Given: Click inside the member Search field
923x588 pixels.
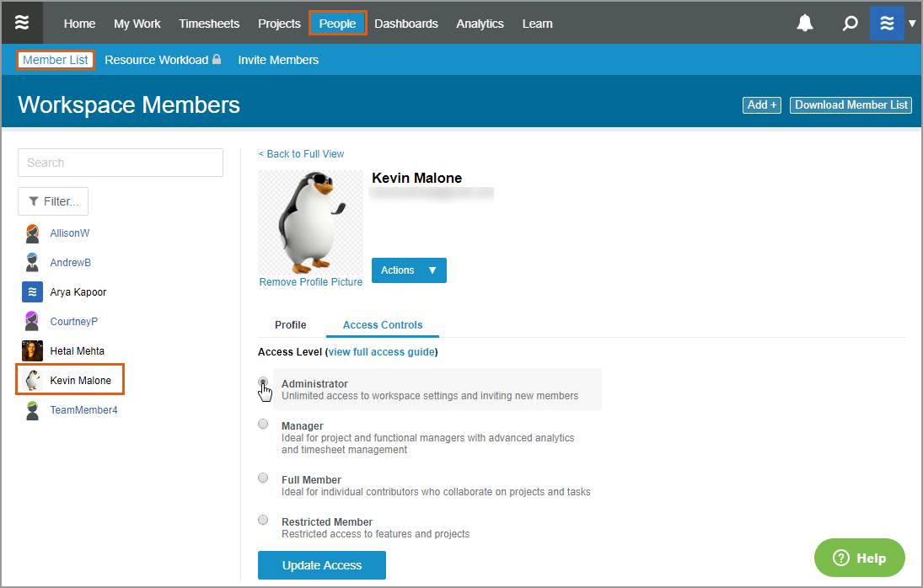Looking at the screenshot, I should (120, 162).
